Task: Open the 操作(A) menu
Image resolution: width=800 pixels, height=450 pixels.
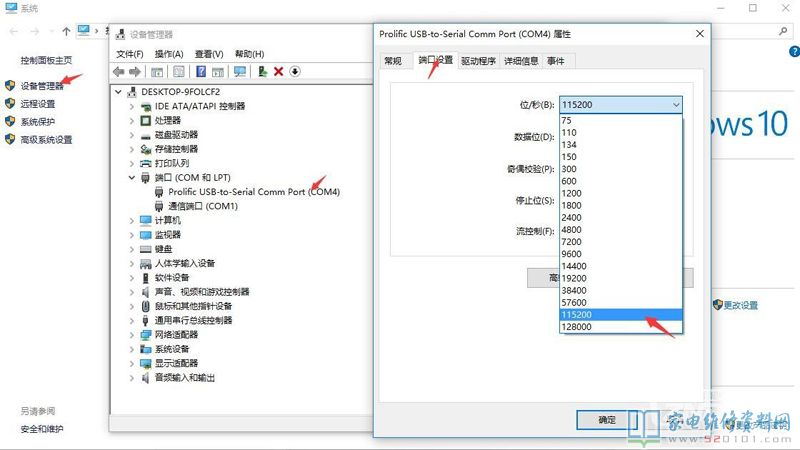Action: point(169,54)
